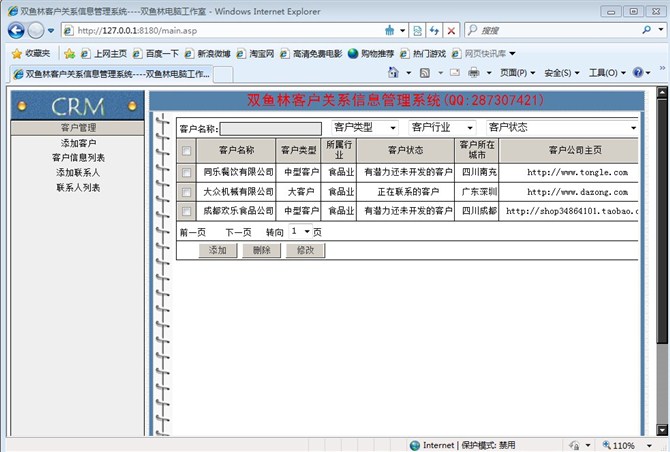Click the 四川南充 city cell

[479, 172]
